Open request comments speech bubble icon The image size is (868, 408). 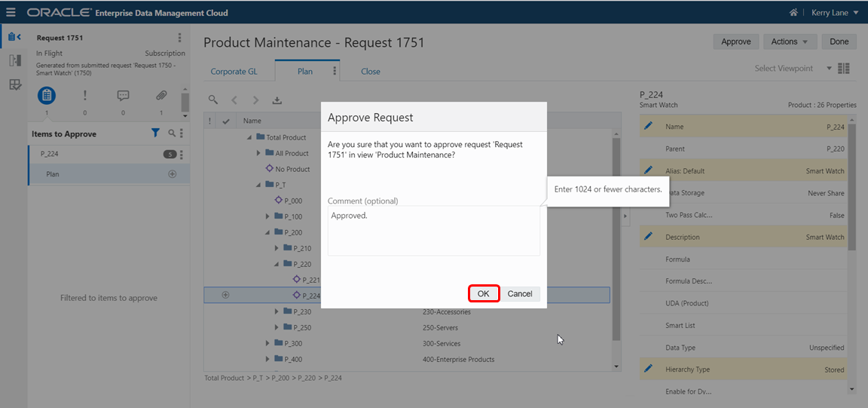[123, 95]
